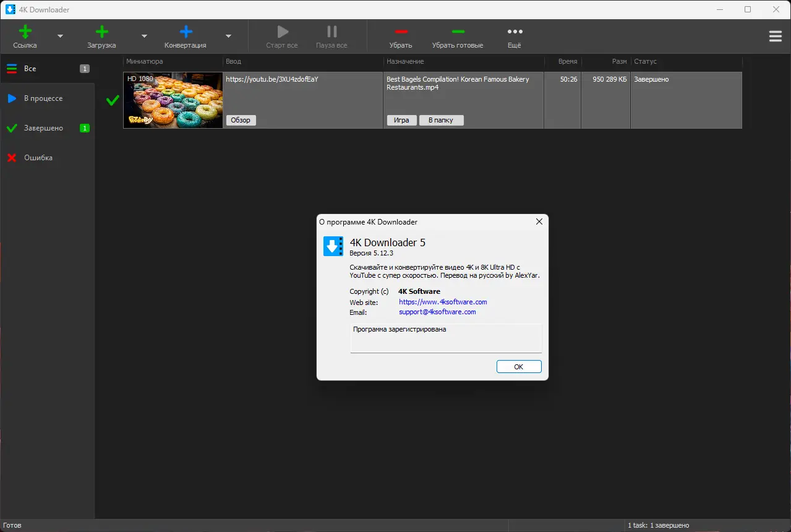The image size is (791, 532).
Task: Click the bagels video thumbnail
Action: (x=173, y=100)
